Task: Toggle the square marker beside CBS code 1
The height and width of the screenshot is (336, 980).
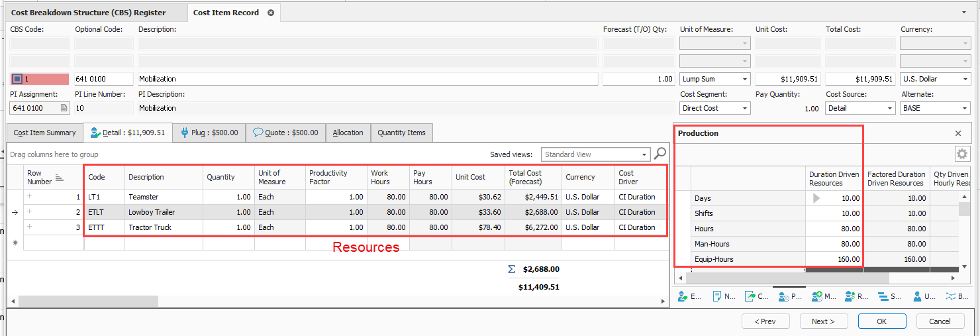Action: click(x=17, y=79)
